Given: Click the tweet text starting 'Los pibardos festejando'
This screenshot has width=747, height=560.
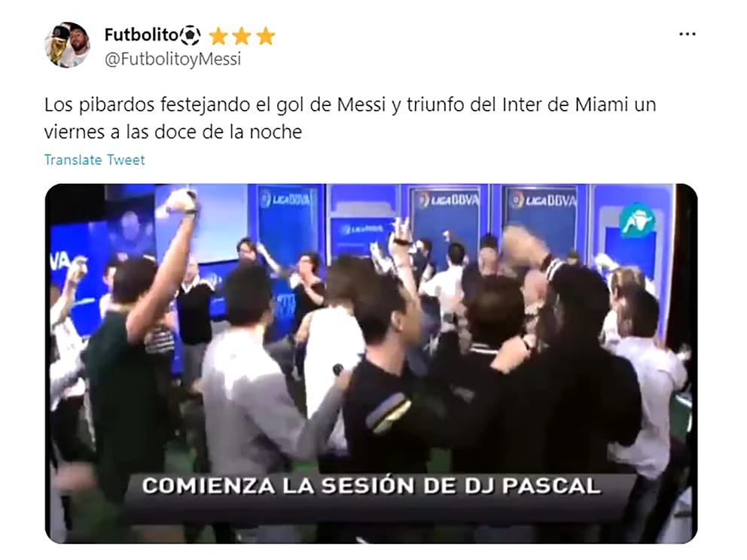Looking at the screenshot, I should pos(350,118).
